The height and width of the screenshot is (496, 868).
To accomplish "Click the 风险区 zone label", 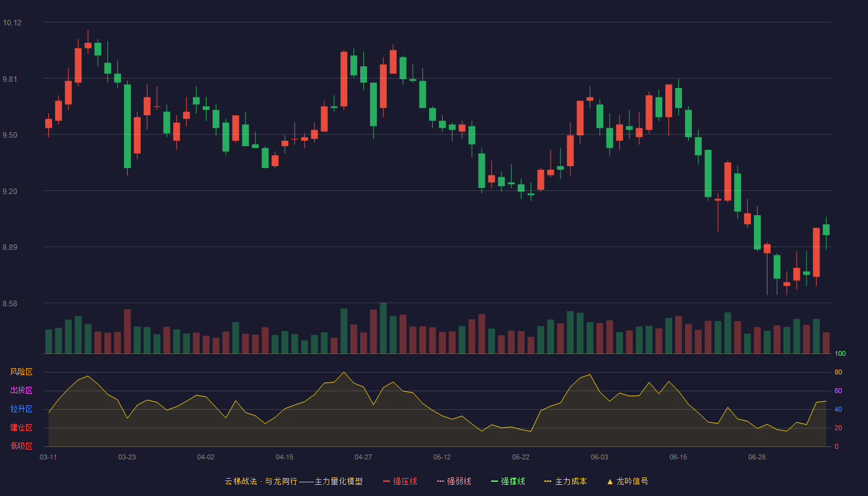I will [x=21, y=372].
